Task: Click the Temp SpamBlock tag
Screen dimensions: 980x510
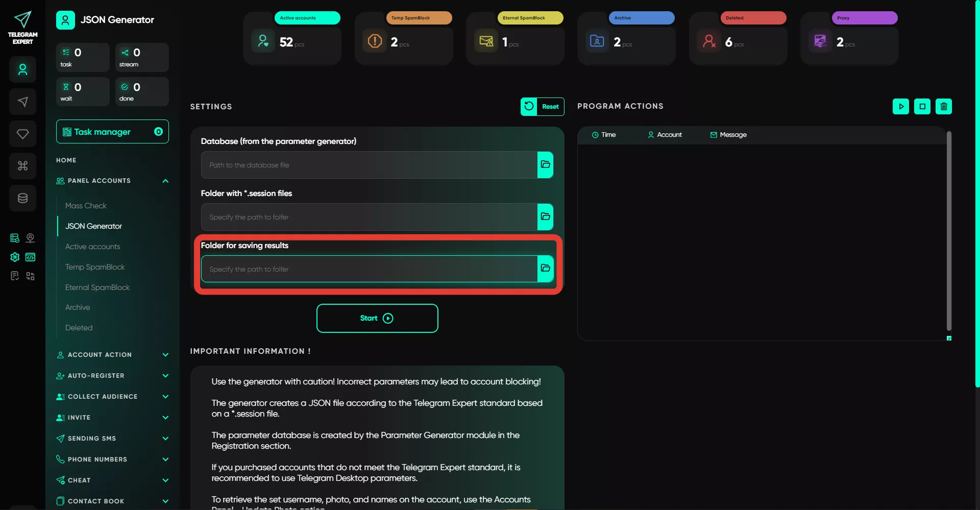Action: coord(419,18)
